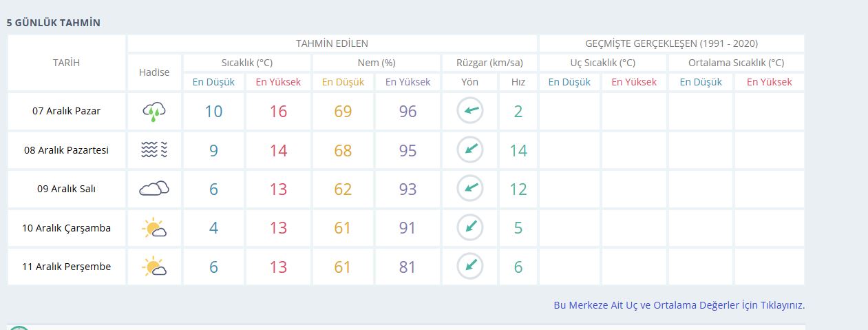Click wind direction icon for 11 Aralık Perşembe
The width and height of the screenshot is (868, 330).
[x=470, y=266]
